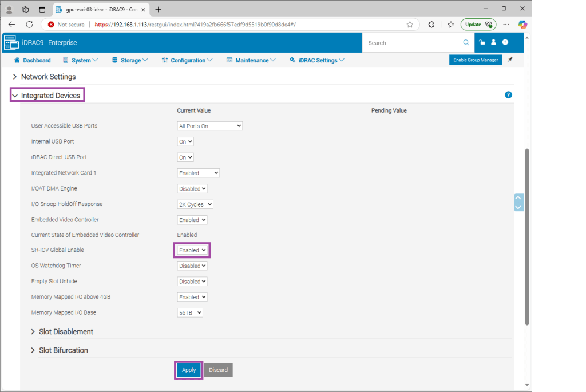
Task: Open the User Accessible USB Ports dropdown
Action: (210, 126)
